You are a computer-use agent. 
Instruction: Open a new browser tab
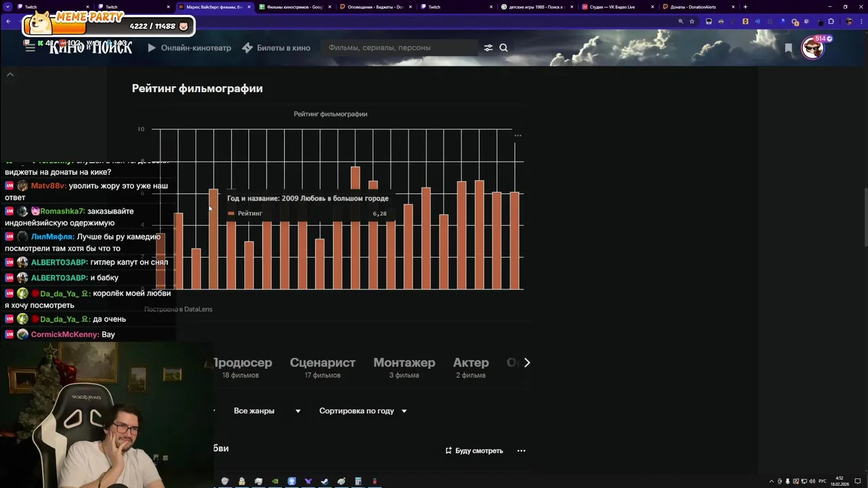[745, 7]
